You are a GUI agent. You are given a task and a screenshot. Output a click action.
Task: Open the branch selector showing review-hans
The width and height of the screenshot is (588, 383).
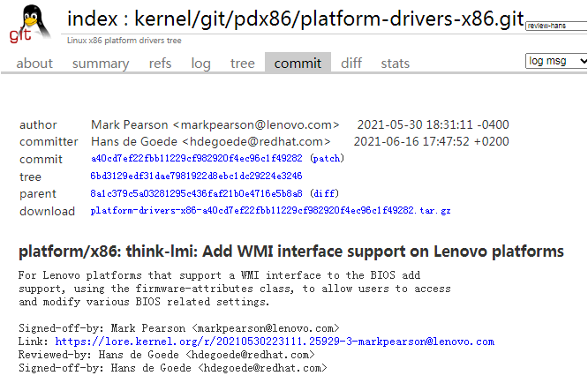556,26
